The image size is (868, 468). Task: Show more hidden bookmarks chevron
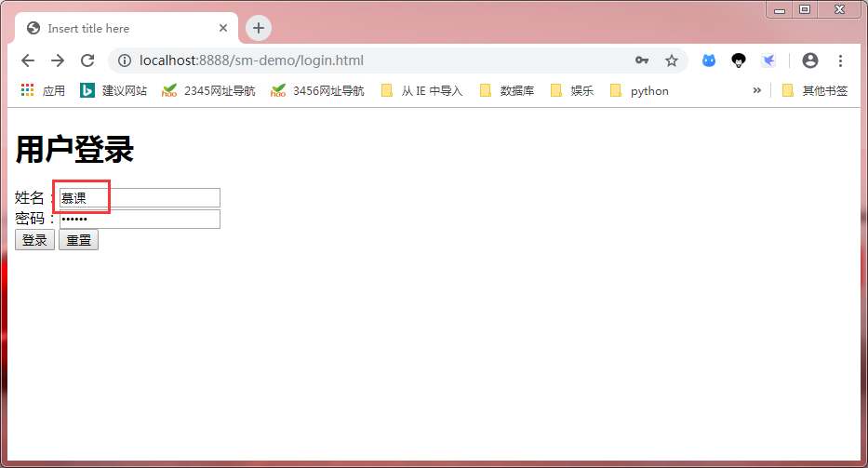click(x=756, y=90)
